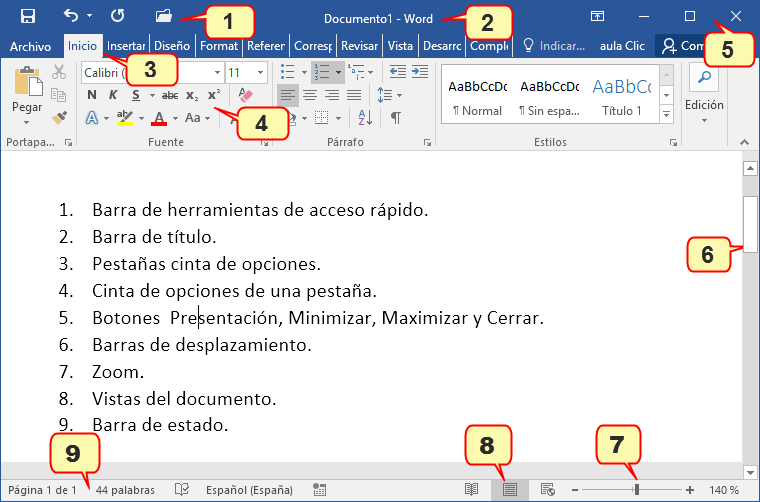Save the document using the floppy disk icon
The width and height of the screenshot is (760, 502).
tap(28, 16)
